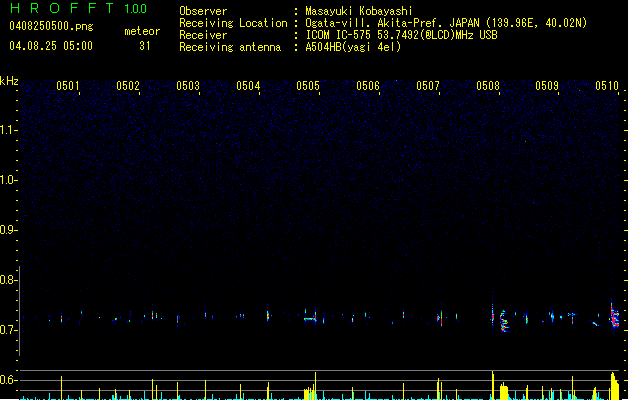Screen dimensions: 629x400
Task: Click the 0.7 kHz axis label
Action: pyautogui.click(x=8, y=330)
